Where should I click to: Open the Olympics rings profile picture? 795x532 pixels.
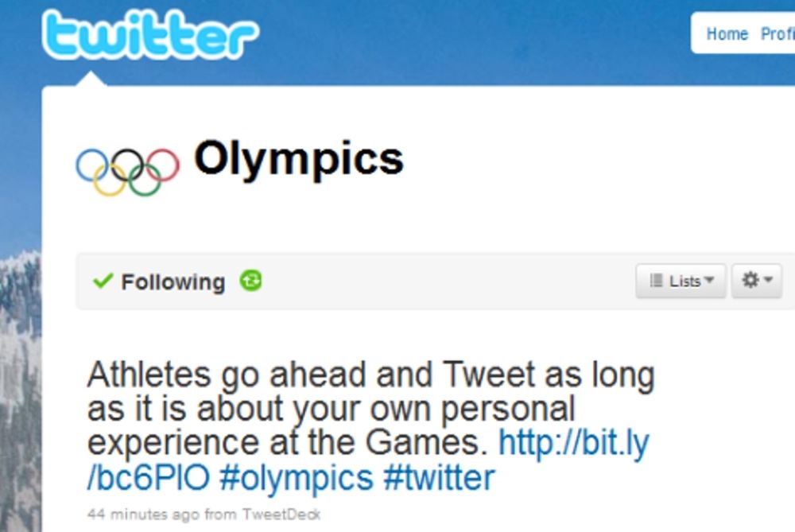[x=127, y=172]
